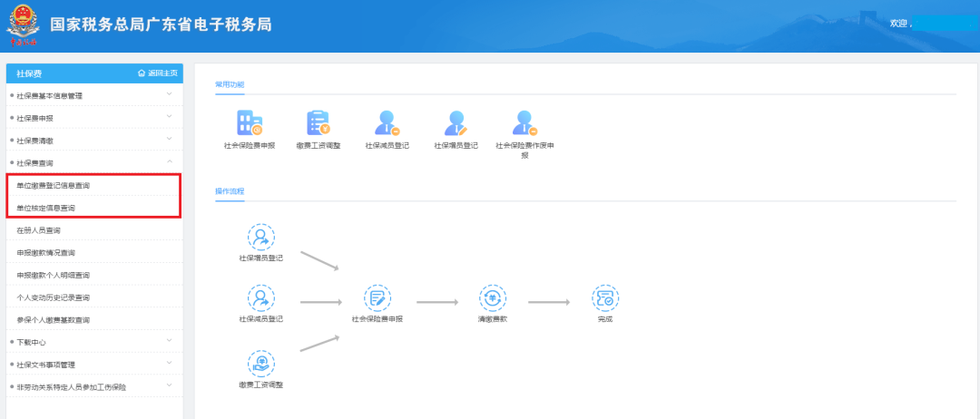The image size is (980, 419).
Task: Expand the 社保费清缴 chevron
Action: pos(169,140)
